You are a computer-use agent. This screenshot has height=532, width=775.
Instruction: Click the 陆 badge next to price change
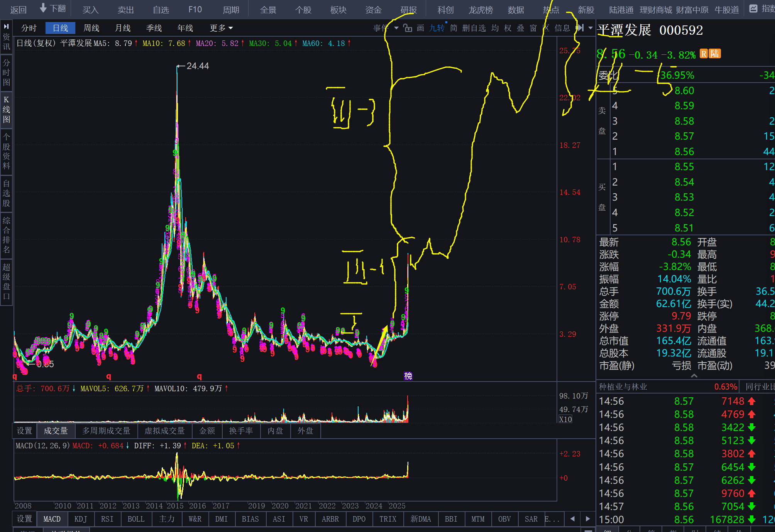(715, 54)
